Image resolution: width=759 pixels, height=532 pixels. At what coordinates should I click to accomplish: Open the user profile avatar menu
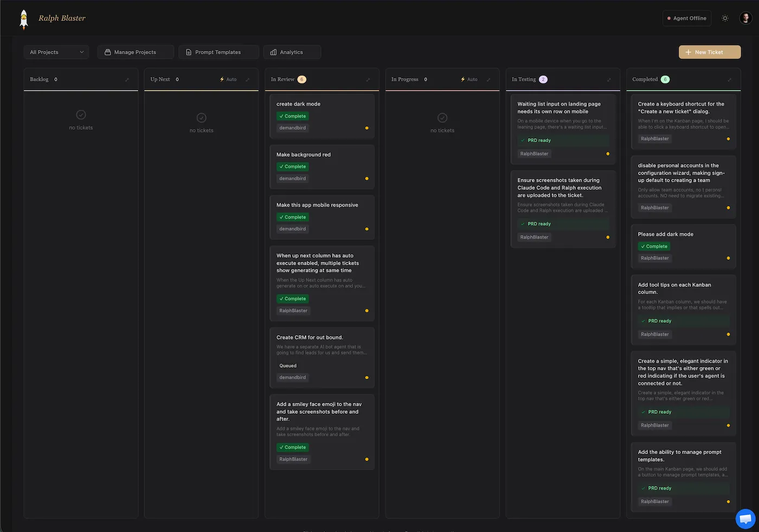746,18
